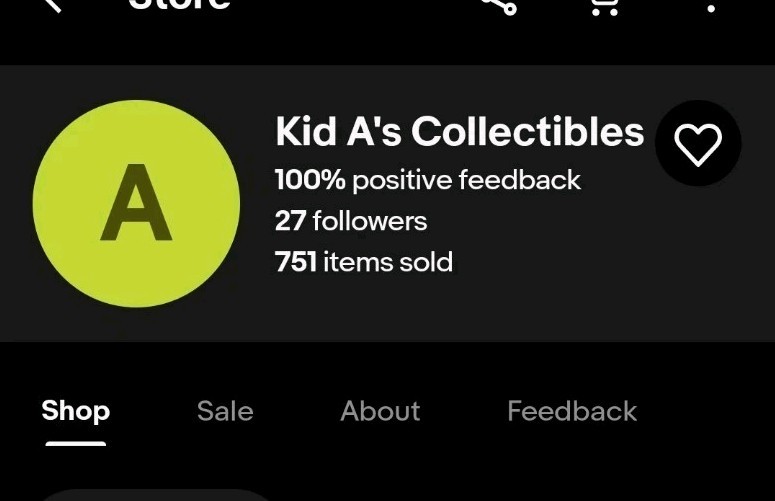Switch to the Sale tab

(x=225, y=411)
